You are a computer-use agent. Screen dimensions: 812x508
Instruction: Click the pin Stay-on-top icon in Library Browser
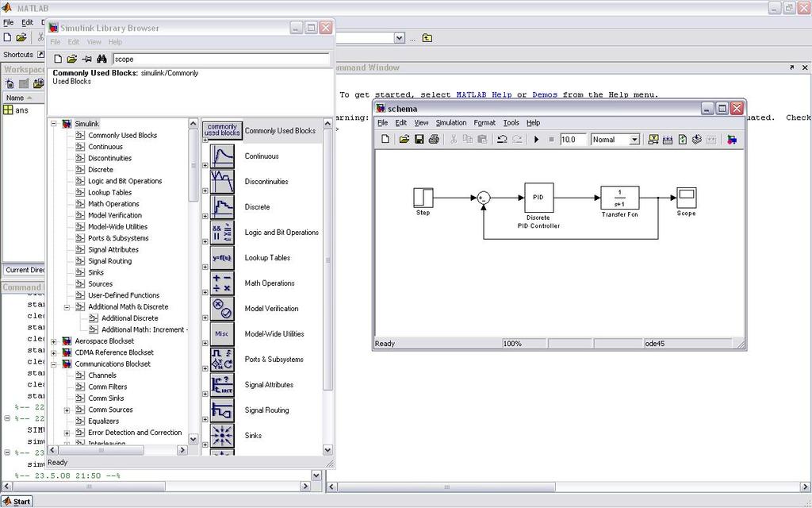87,59
